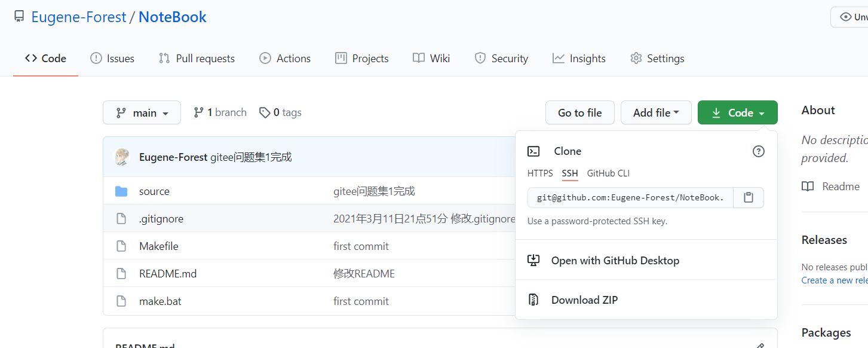868x348 pixels.
Task: Click the tags icon next to 0 tags
Action: tap(265, 112)
